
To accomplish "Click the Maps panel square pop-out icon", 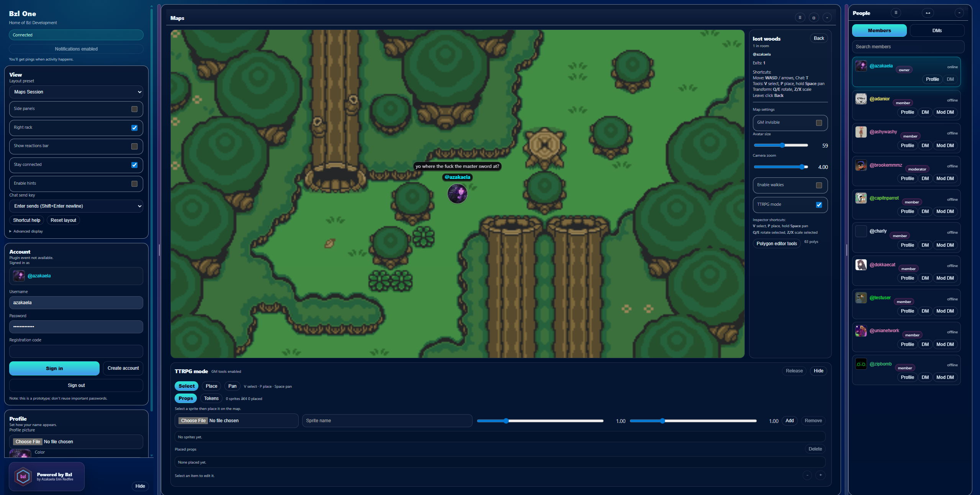I will point(813,18).
